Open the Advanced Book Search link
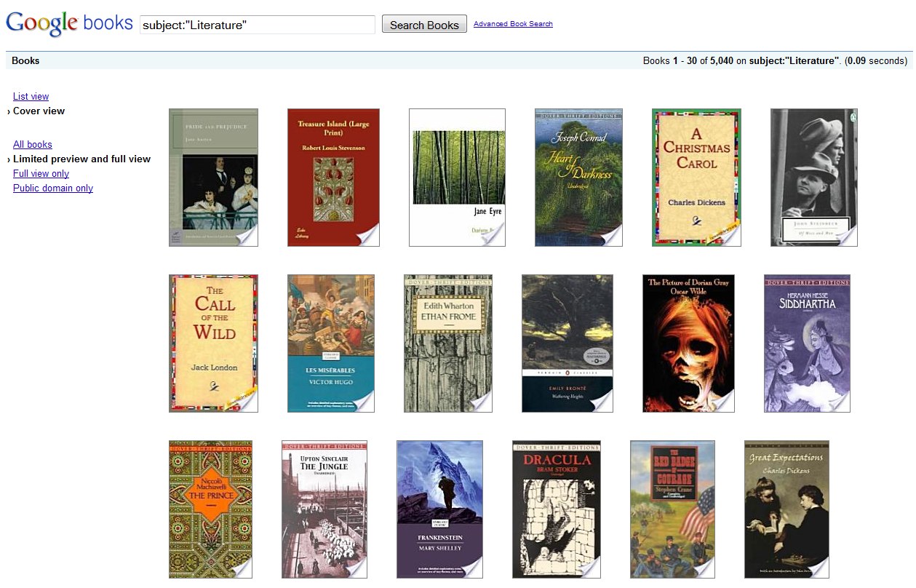Viewport: 916px width, 588px height. coord(513,24)
